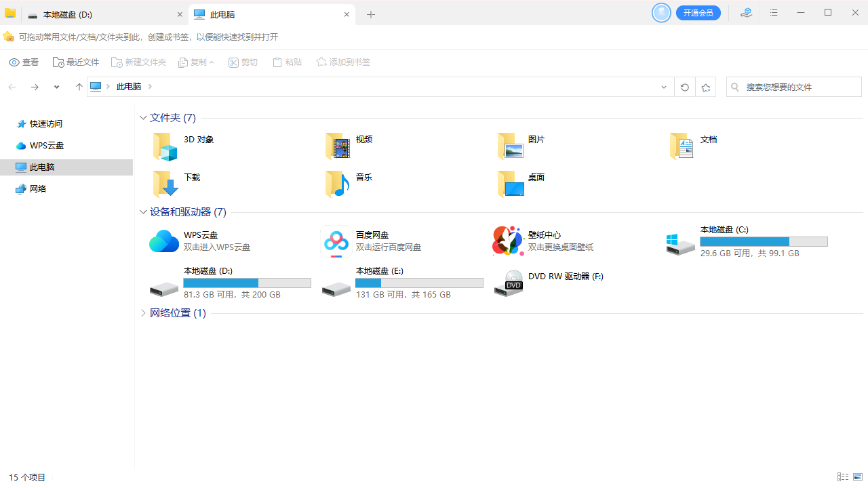Click the up-one-level arrow

pyautogui.click(x=79, y=87)
